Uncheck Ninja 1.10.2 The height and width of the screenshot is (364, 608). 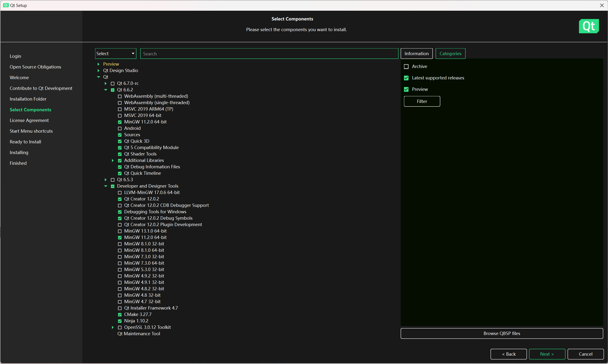point(120,321)
